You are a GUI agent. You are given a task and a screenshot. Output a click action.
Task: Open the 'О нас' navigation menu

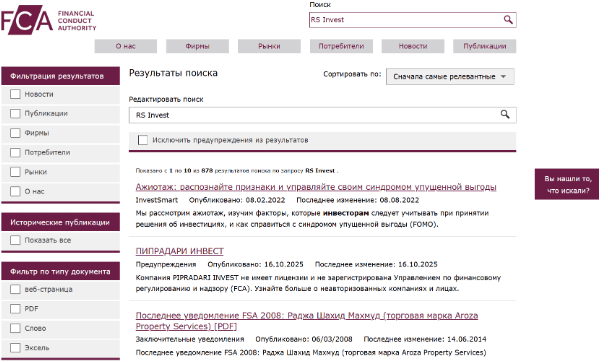pyautogui.click(x=126, y=46)
